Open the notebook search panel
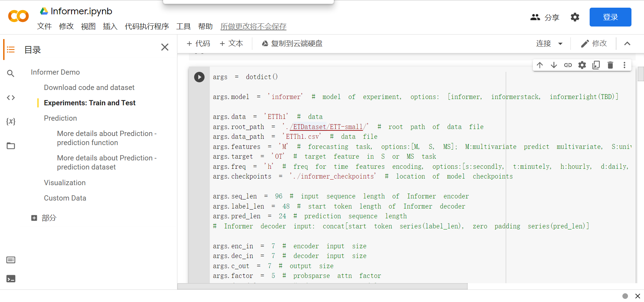The width and height of the screenshot is (644, 302). coord(10,73)
